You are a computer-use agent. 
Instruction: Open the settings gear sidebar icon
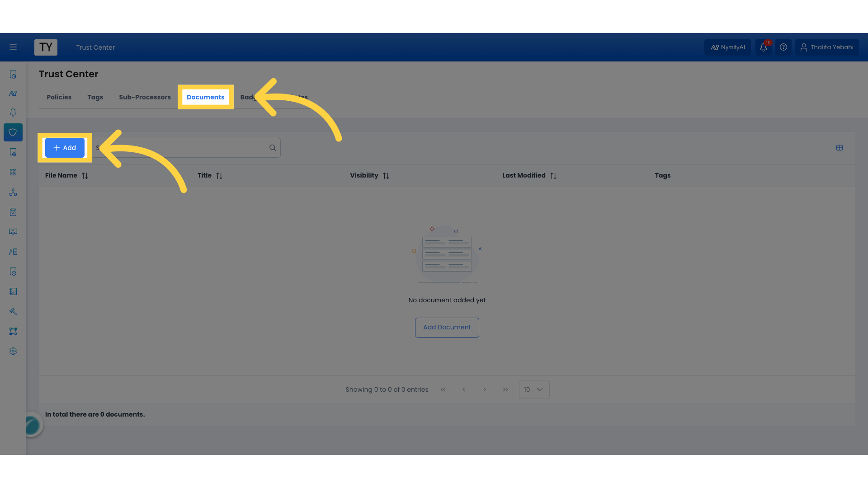click(x=13, y=351)
